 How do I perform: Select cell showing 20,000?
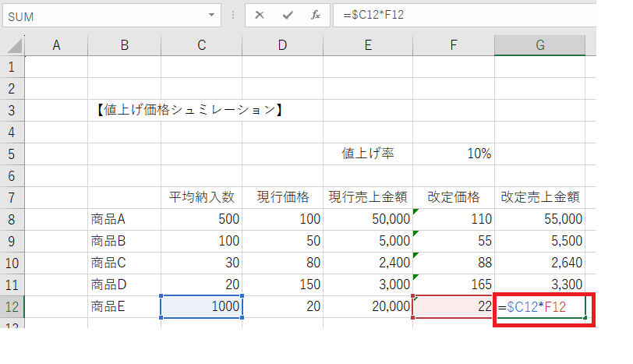pos(368,306)
